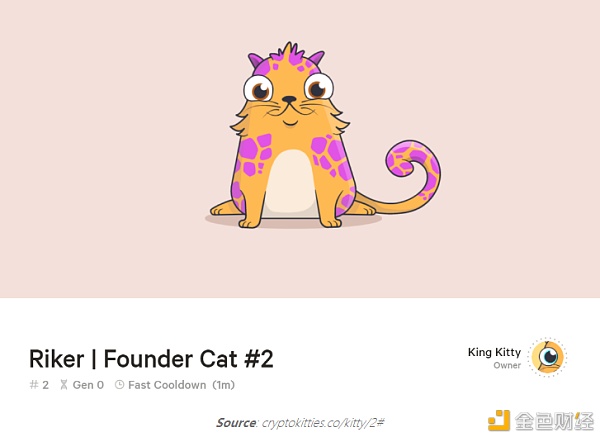Click the Riker Founder Cat #2 title

point(151,359)
